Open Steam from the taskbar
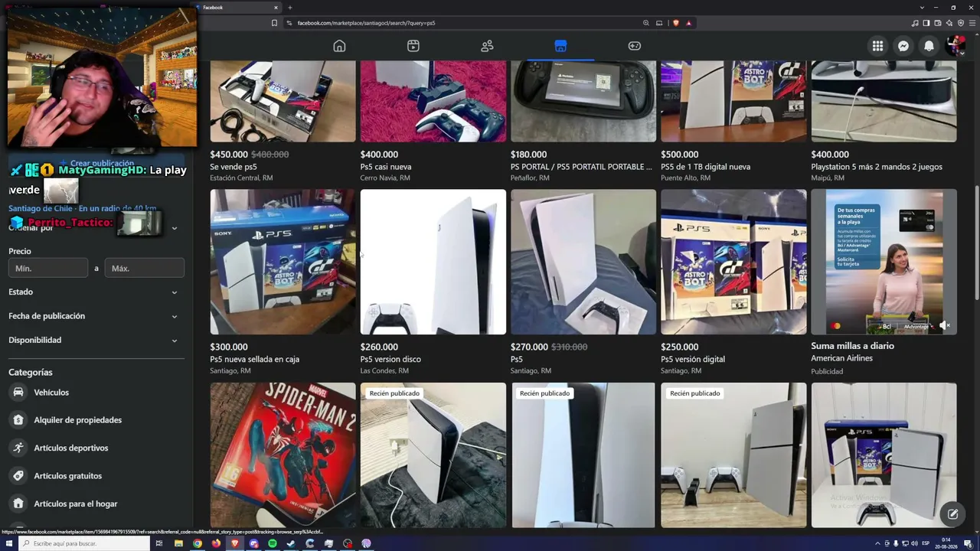980x551 pixels. 291,543
